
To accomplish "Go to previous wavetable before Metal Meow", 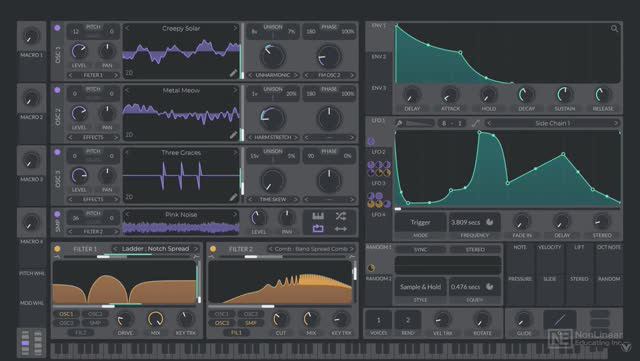I will pos(127,90).
